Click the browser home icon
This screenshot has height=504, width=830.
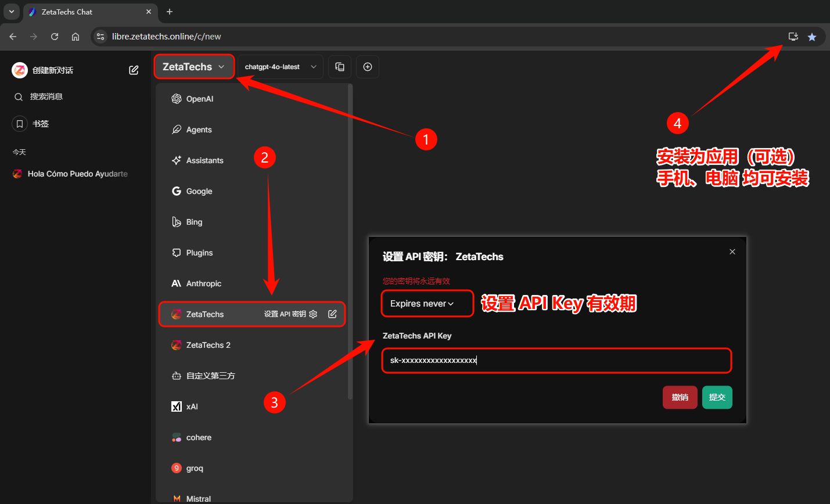pyautogui.click(x=76, y=37)
